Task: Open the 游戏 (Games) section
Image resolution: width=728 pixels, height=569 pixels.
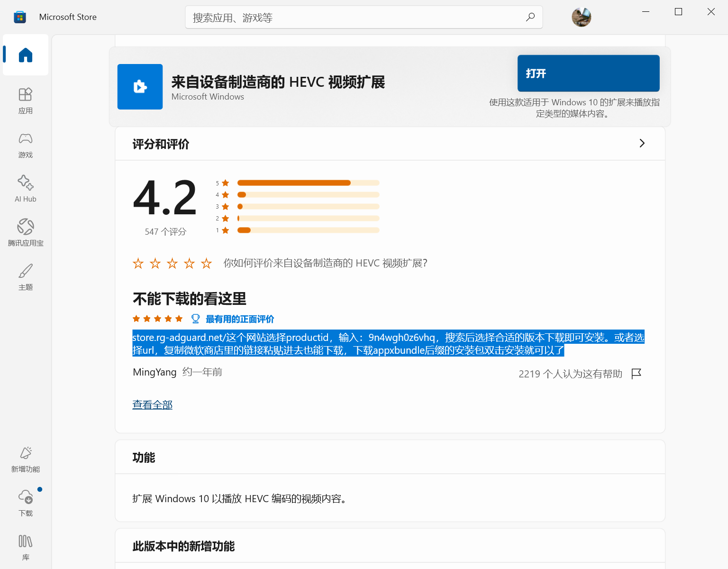Action: [26, 144]
